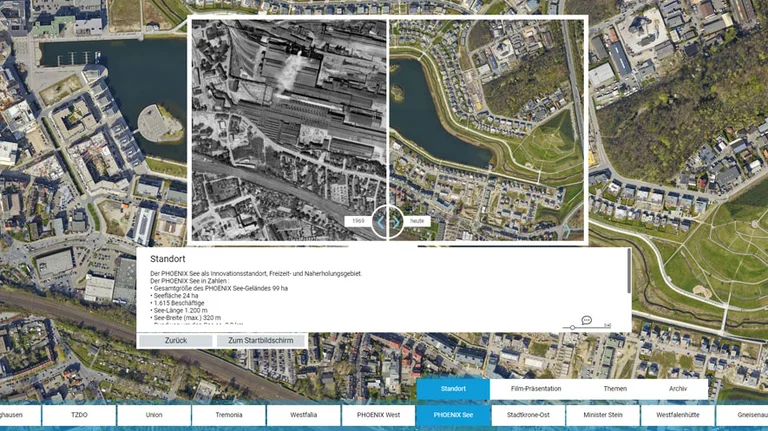Select the partially visible Gneisenau location
Image resolution: width=768 pixels, height=431 pixels.
coord(743,415)
